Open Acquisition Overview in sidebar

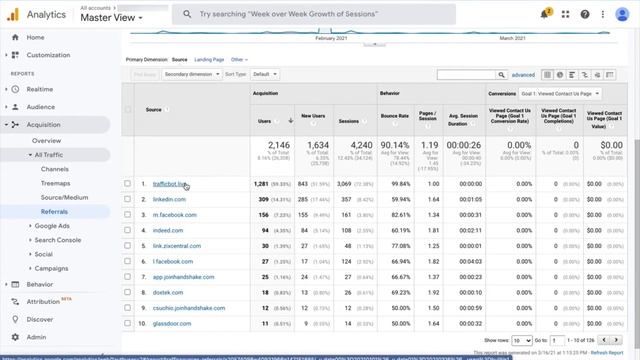47,140
